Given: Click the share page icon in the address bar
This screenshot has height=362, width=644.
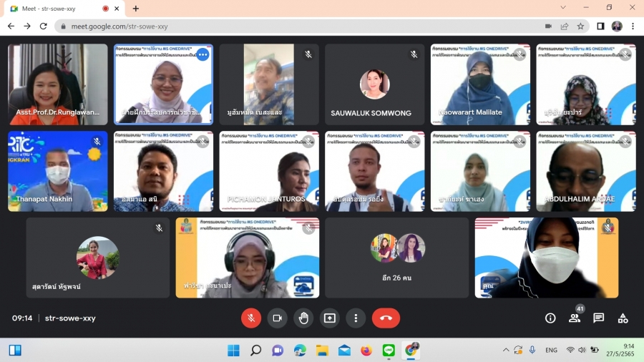Looking at the screenshot, I should tap(565, 26).
